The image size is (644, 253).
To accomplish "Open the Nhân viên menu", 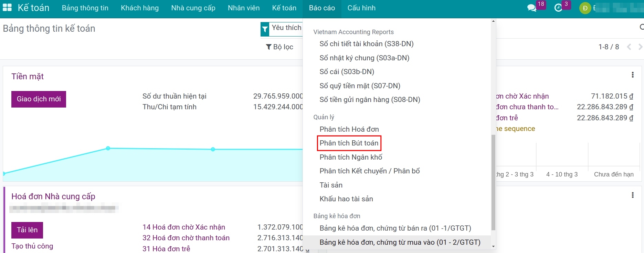I will click(244, 8).
